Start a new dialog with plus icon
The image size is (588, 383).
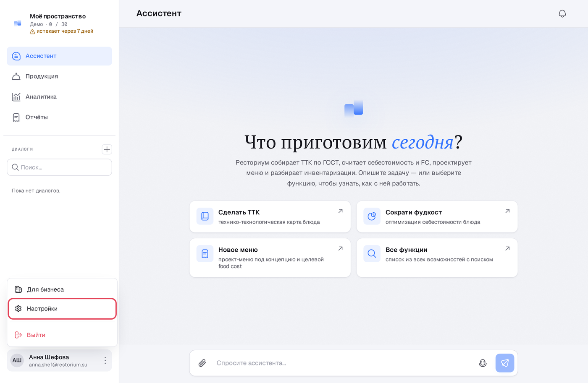(x=107, y=149)
